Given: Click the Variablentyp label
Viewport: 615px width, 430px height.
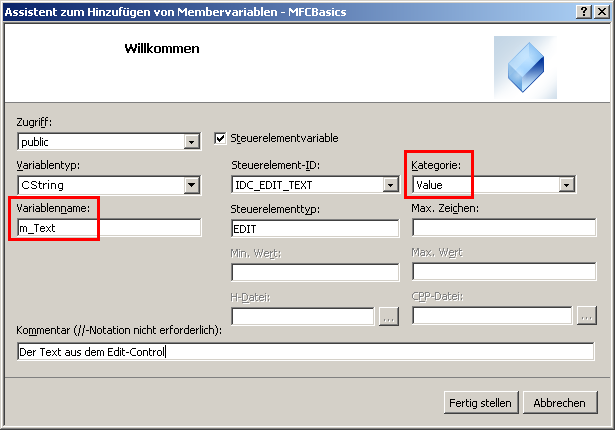Looking at the screenshot, I should (x=48, y=165).
